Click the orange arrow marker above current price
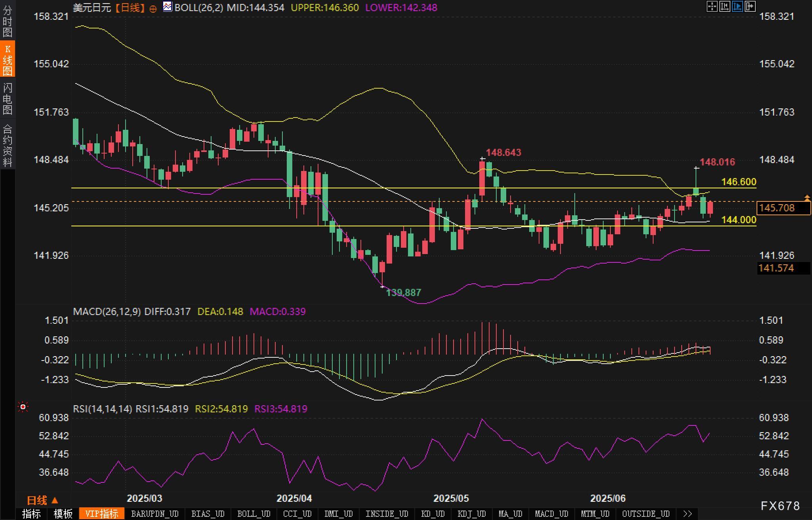812x520 pixels. pos(807,197)
